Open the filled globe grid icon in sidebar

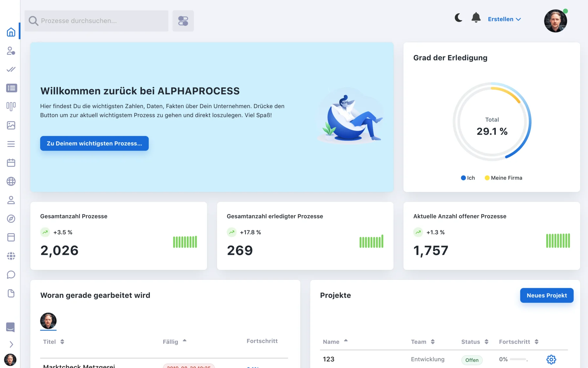(x=11, y=256)
